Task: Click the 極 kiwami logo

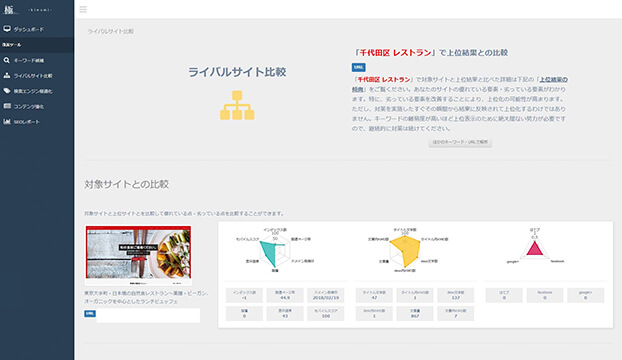Action: point(27,10)
